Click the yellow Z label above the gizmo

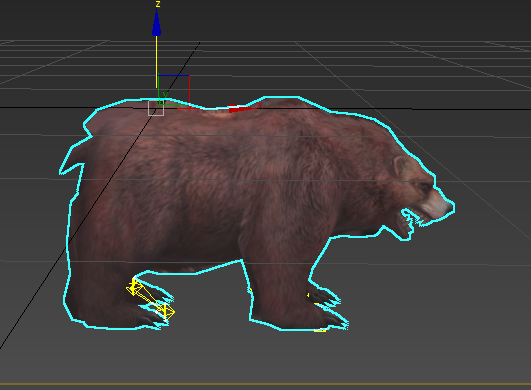point(157,4)
